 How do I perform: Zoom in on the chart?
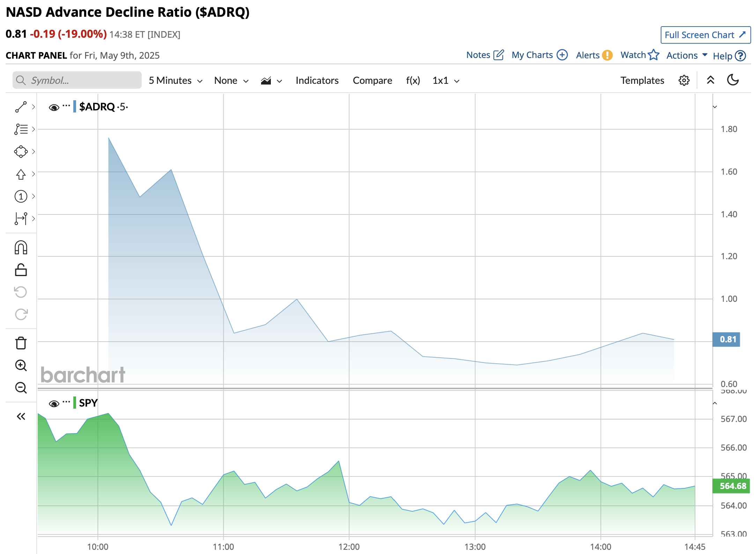coord(21,365)
